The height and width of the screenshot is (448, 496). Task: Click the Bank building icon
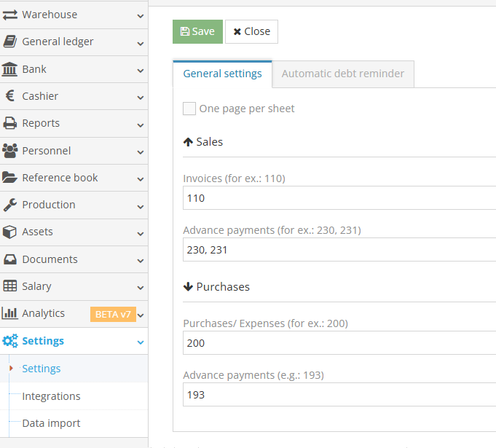click(x=10, y=69)
